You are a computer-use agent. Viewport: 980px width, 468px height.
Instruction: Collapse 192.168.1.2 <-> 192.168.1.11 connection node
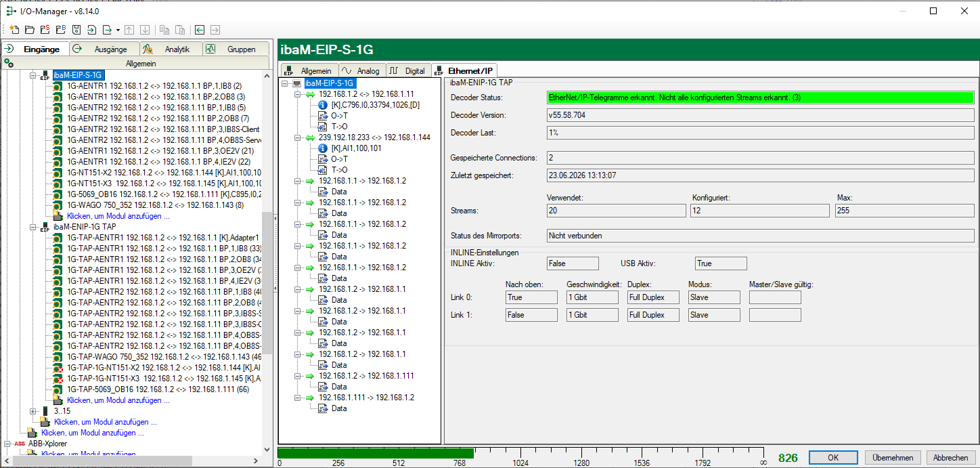coord(298,94)
